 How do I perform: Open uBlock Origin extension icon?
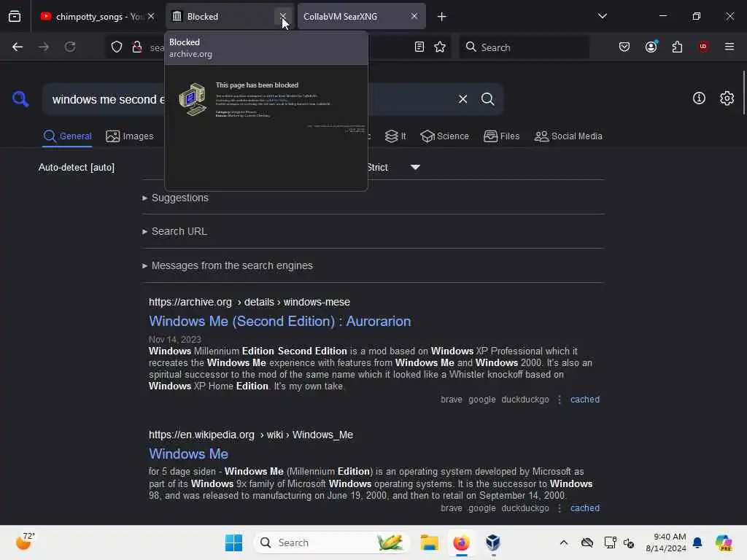pos(703,47)
